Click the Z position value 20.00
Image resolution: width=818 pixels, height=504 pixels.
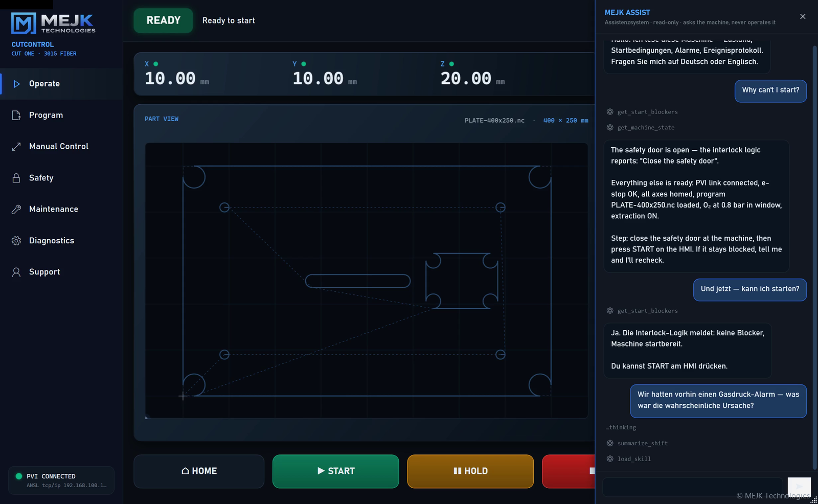(466, 79)
